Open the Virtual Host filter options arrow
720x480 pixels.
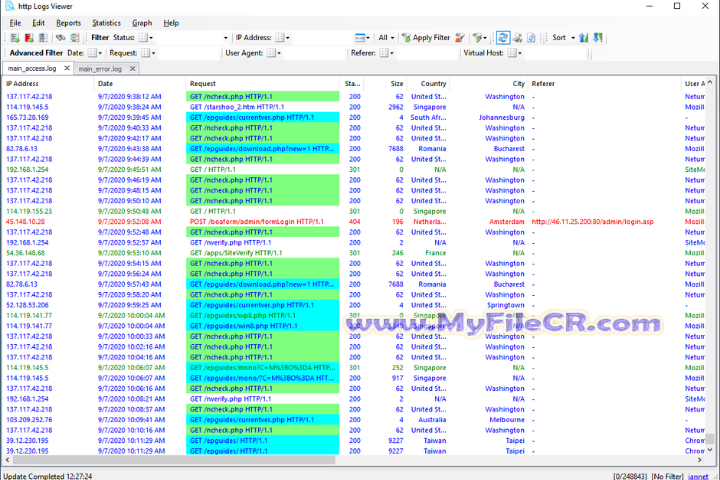tap(520, 53)
